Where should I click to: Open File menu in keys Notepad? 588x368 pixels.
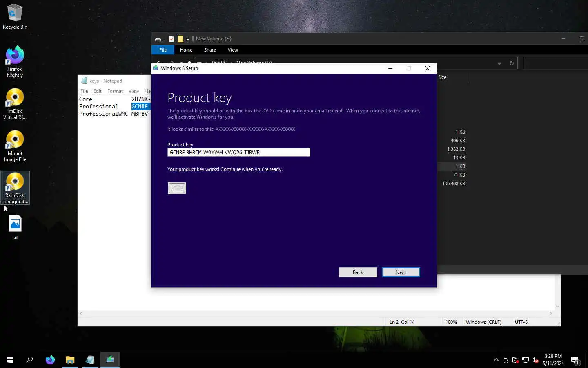[84, 91]
